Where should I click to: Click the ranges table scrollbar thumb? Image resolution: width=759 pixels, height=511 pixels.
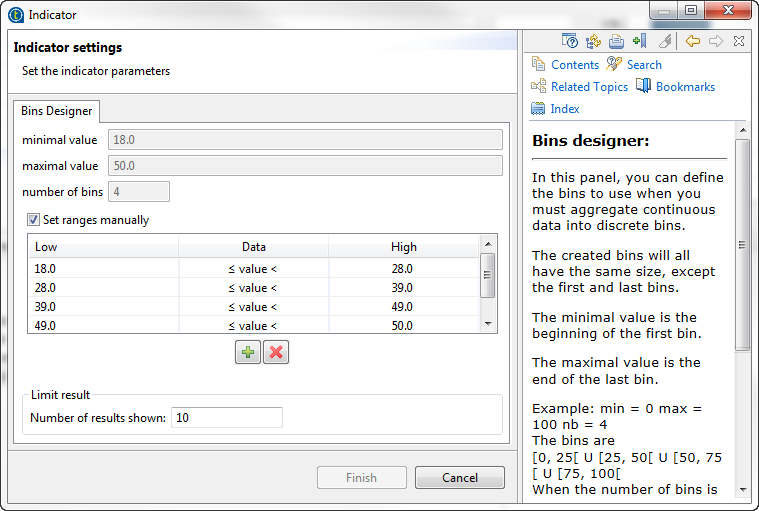[488, 275]
